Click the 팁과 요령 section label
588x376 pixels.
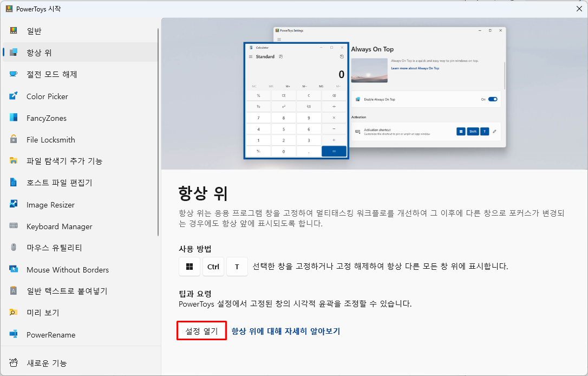195,294
